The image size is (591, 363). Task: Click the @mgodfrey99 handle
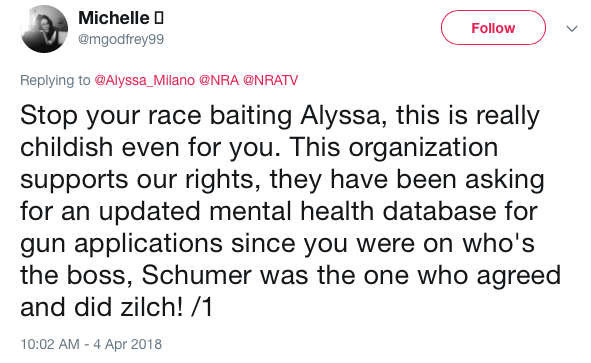pos(121,39)
